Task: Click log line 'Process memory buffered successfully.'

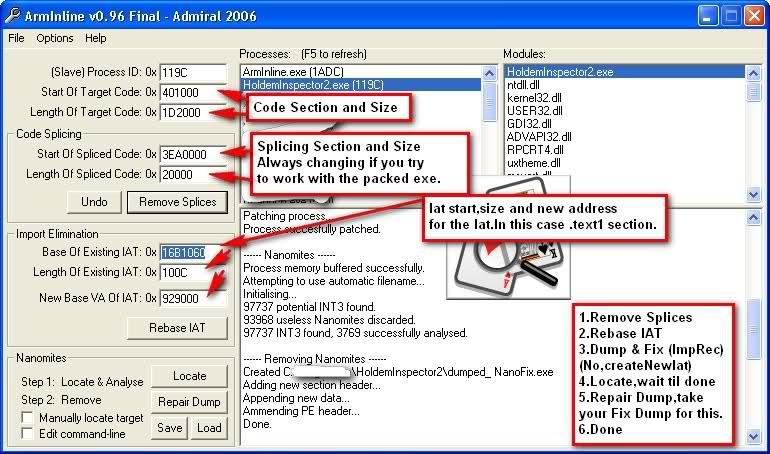Action: (334, 268)
